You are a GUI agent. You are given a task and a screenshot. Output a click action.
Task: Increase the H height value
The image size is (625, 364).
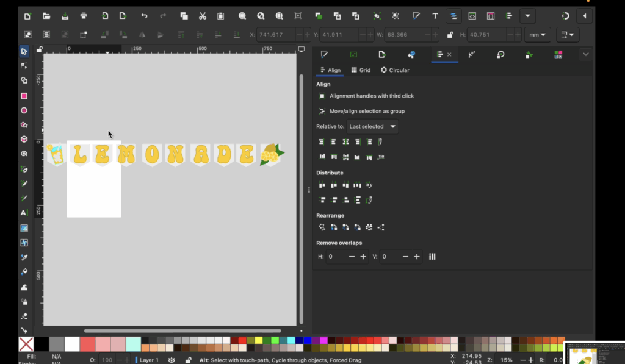pos(518,35)
